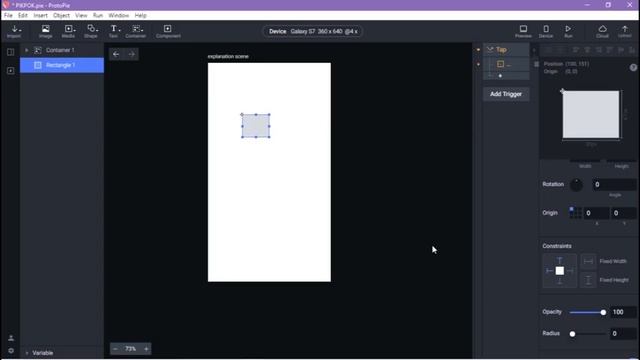The width and height of the screenshot is (640, 360).
Task: Open the File menu
Action: pyautogui.click(x=8, y=16)
